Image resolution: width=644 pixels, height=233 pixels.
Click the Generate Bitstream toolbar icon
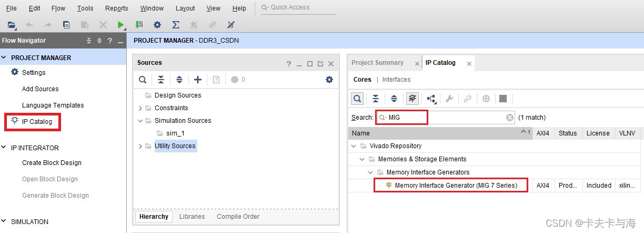point(139,25)
